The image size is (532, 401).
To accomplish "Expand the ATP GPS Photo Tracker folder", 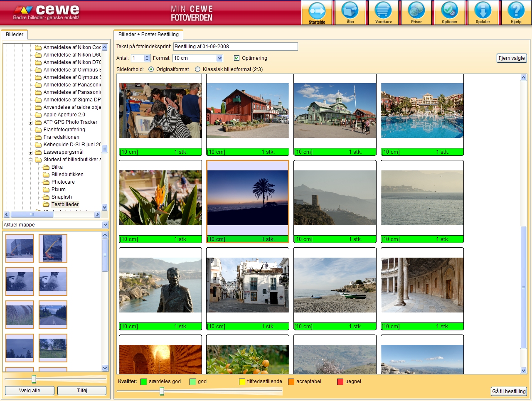I will click(30, 123).
